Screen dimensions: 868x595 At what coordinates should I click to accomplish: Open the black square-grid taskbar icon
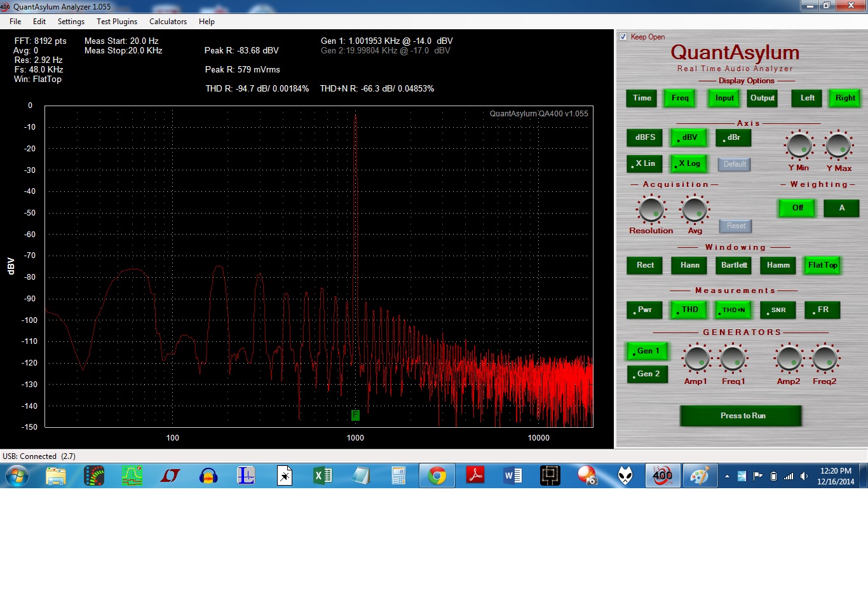coord(550,475)
